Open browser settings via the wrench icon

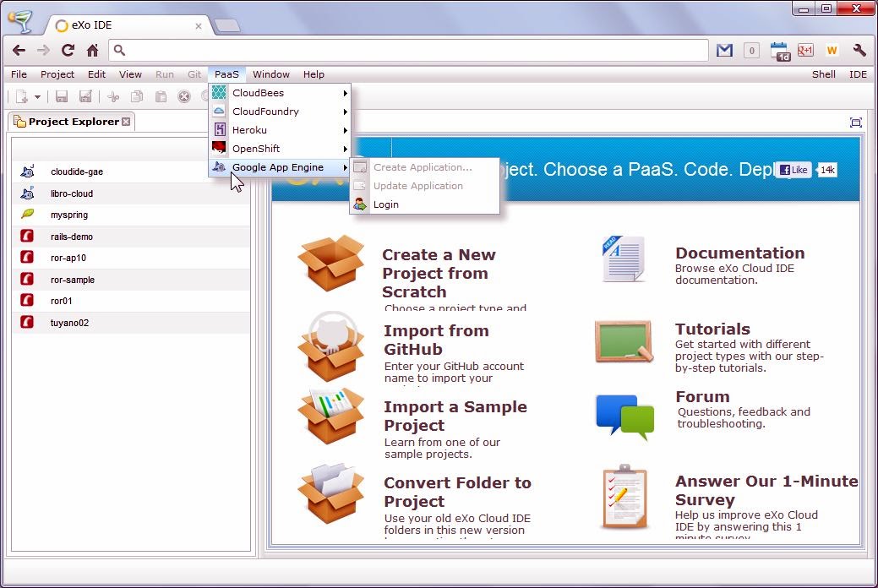(x=859, y=51)
